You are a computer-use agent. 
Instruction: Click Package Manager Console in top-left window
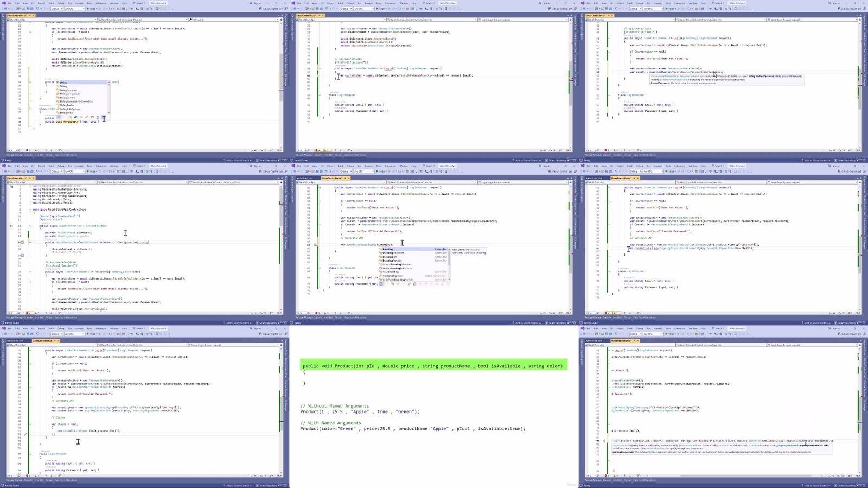[x=18, y=155]
